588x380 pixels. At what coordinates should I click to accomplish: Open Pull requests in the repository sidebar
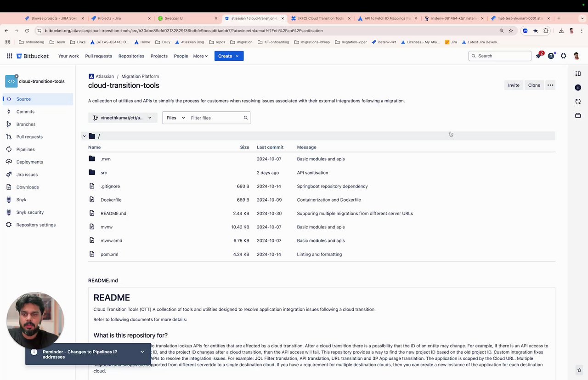click(x=38, y=137)
